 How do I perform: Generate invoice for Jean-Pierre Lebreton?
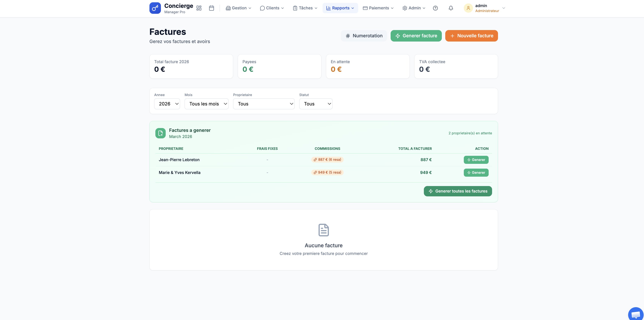point(476,160)
